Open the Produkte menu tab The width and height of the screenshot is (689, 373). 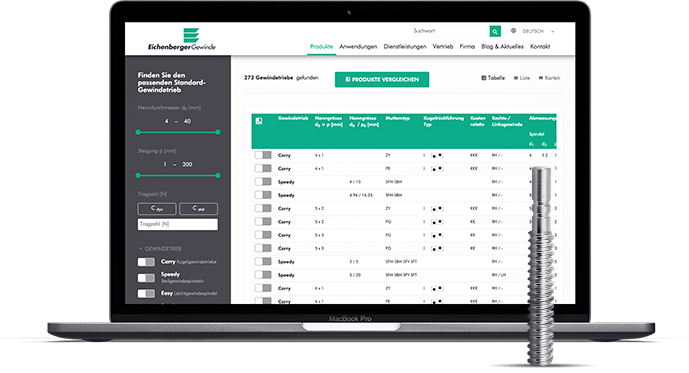tap(321, 47)
